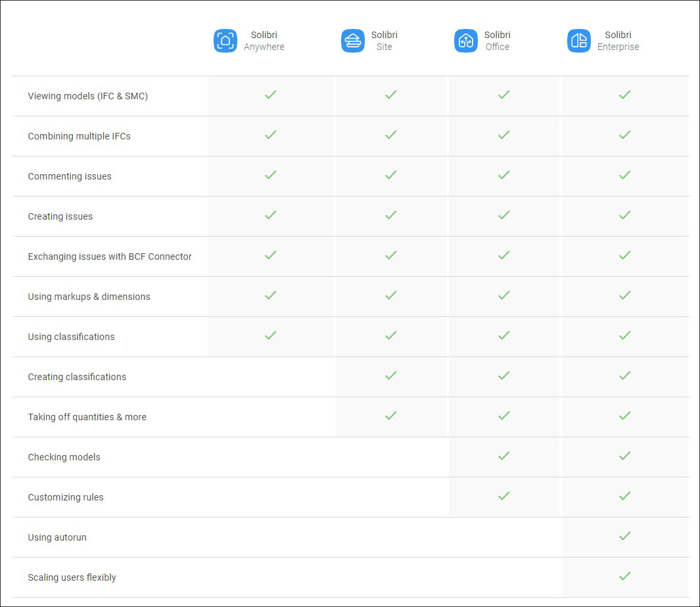This screenshot has width=700, height=607.
Task: Click Enterprise checkmark for Using markups & dimensions
Action: click(625, 295)
